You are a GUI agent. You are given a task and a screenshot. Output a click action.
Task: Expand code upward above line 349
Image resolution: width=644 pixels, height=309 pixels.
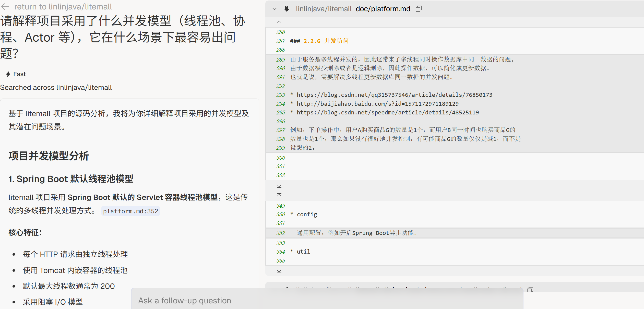point(279,196)
